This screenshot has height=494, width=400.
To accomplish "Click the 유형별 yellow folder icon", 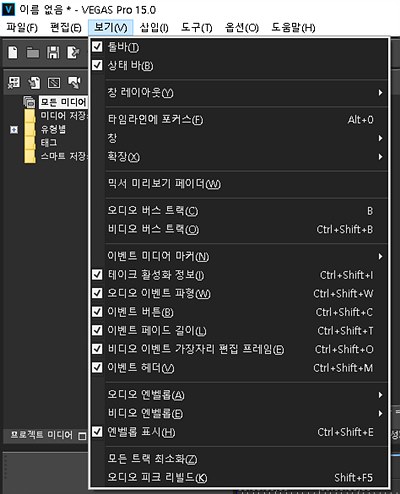I will (30, 129).
